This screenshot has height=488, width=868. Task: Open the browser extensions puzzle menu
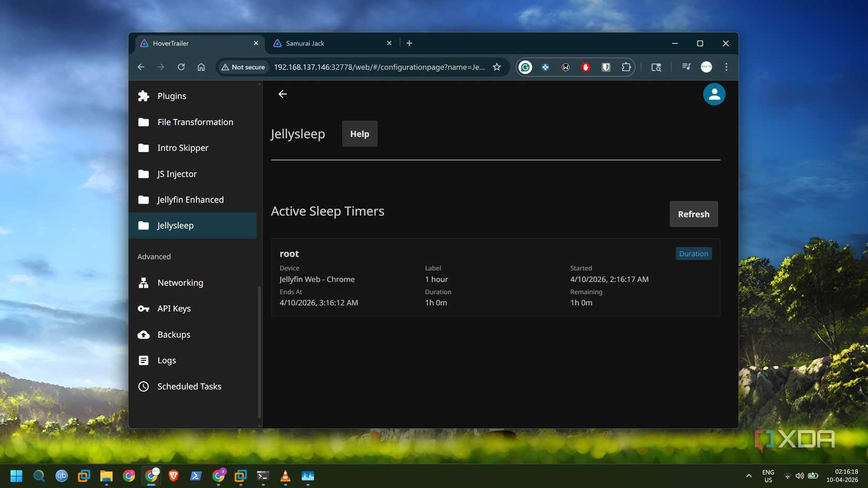(626, 67)
